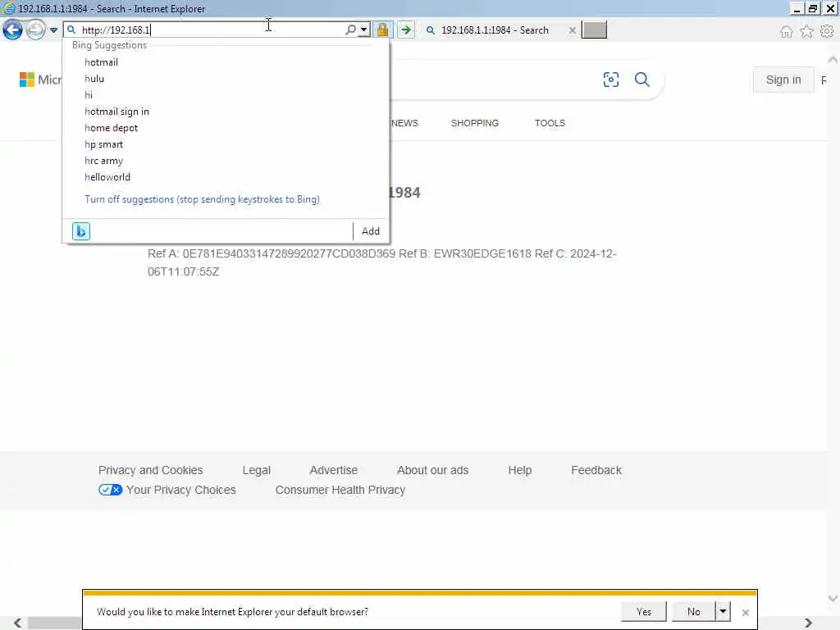This screenshot has height=630, width=840.
Task: Click No on default browser prompt
Action: click(694, 612)
